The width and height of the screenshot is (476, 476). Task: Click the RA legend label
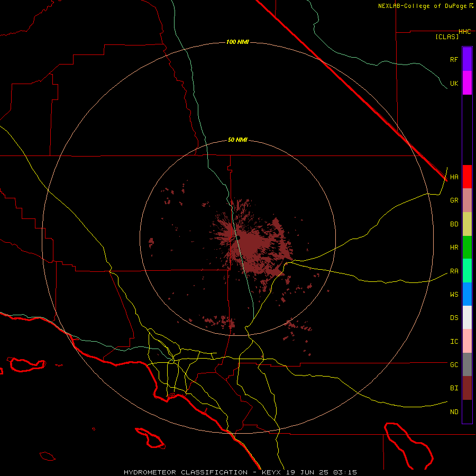[x=454, y=271]
